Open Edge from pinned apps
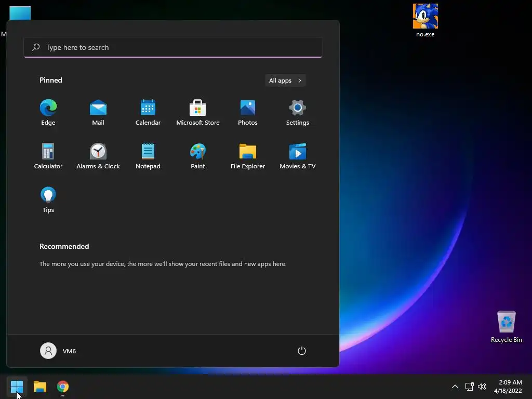 click(48, 113)
